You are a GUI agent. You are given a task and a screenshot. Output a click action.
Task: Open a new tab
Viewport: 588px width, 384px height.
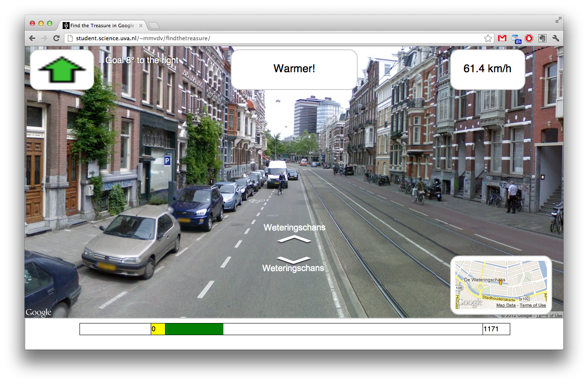click(154, 26)
